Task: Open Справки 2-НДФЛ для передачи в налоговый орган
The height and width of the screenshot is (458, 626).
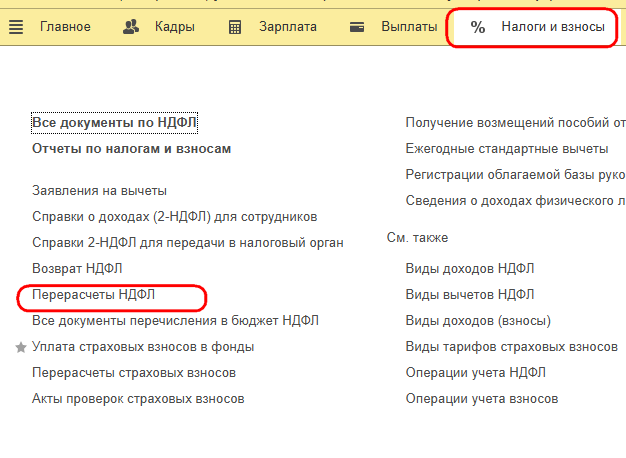Action: pyautogui.click(x=188, y=243)
